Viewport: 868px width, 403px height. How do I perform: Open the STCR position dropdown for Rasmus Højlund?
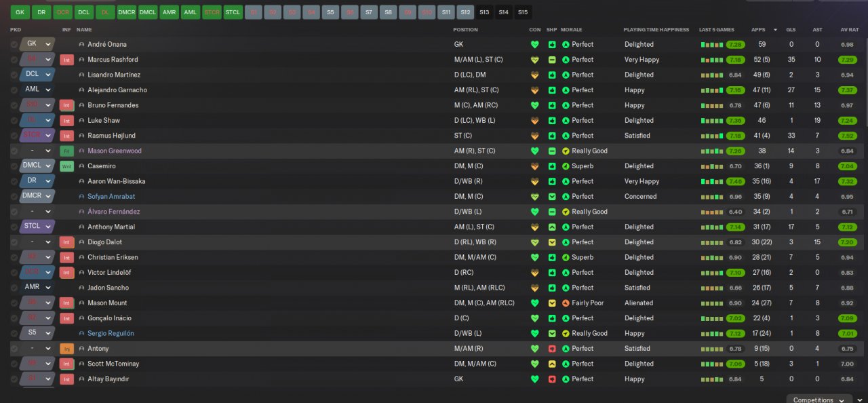37,136
